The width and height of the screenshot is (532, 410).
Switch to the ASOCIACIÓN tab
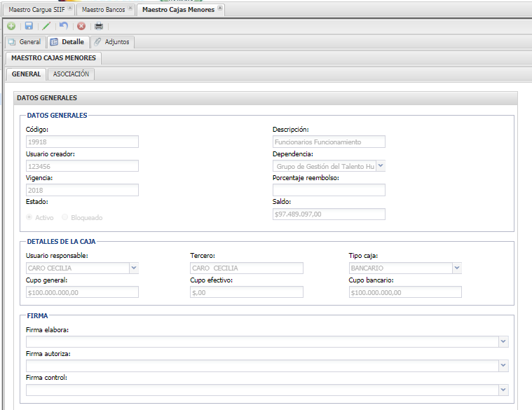tap(71, 74)
